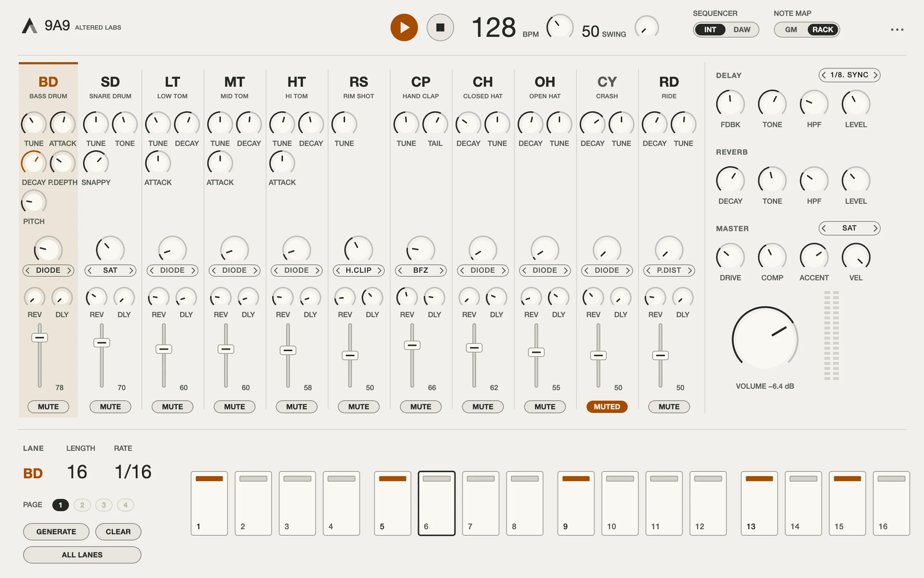Next distortion type after hand clap BFZ
Image resolution: width=924 pixels, height=578 pixels.
[x=441, y=270]
